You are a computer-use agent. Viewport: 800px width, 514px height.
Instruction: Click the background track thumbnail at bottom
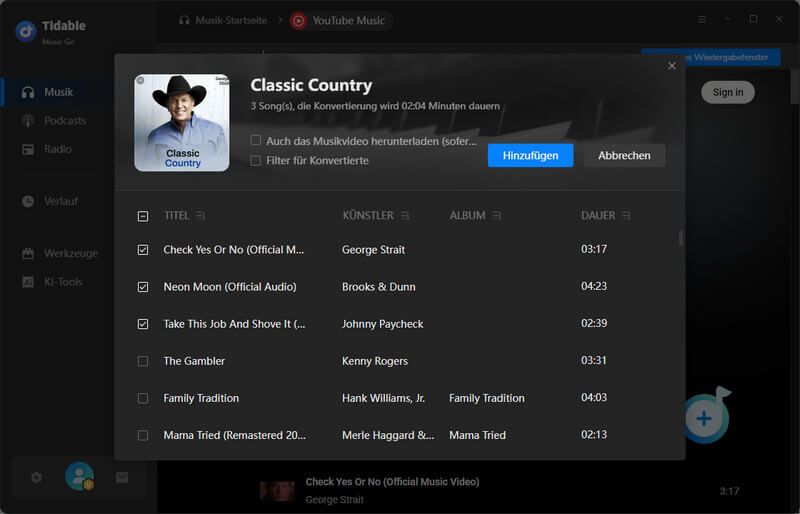(277, 491)
